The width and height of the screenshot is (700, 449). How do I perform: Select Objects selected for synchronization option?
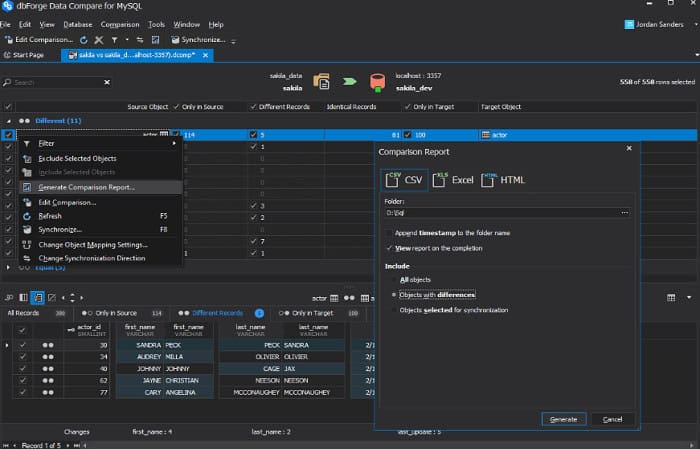[394, 310]
